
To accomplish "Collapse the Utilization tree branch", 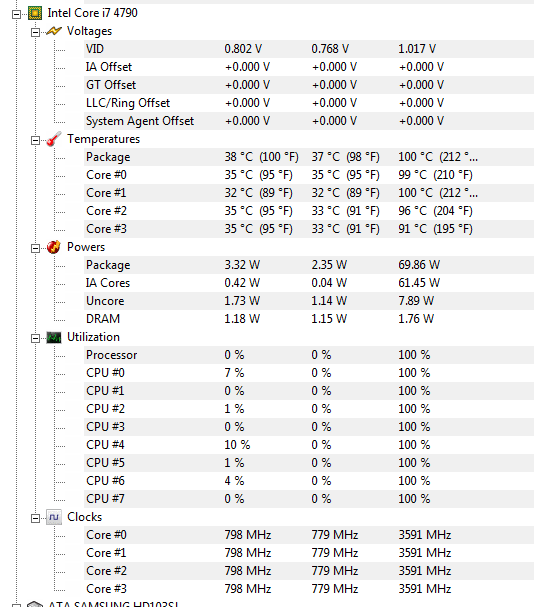I will click(35, 338).
